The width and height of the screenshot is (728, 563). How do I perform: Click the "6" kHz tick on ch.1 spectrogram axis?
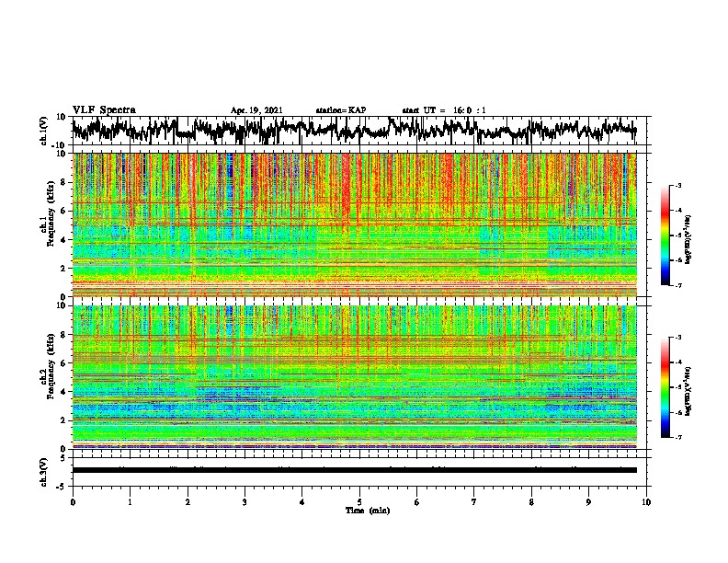click(x=64, y=211)
